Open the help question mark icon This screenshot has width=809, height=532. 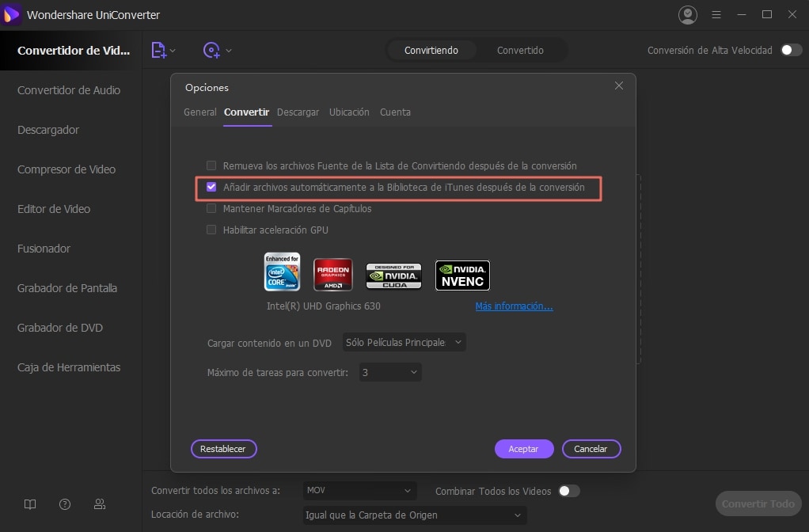coord(64,504)
